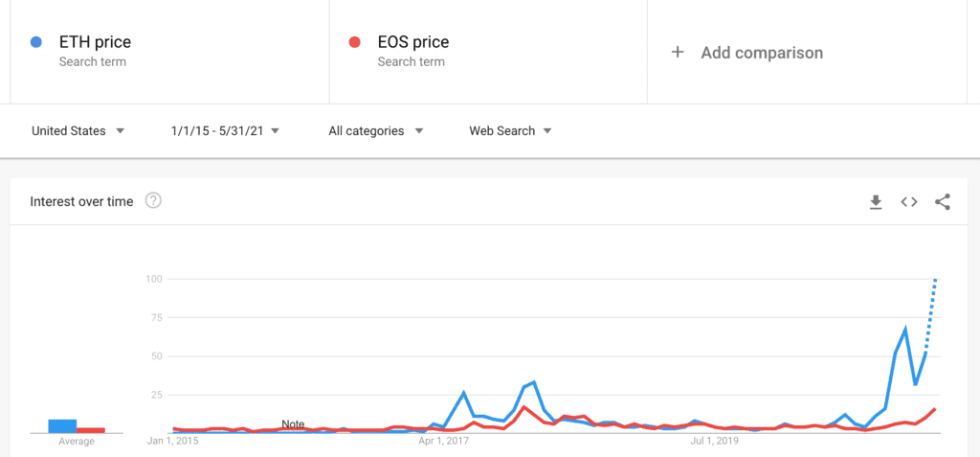Click Add comparison
This screenshot has height=457, width=980.
coord(762,53)
